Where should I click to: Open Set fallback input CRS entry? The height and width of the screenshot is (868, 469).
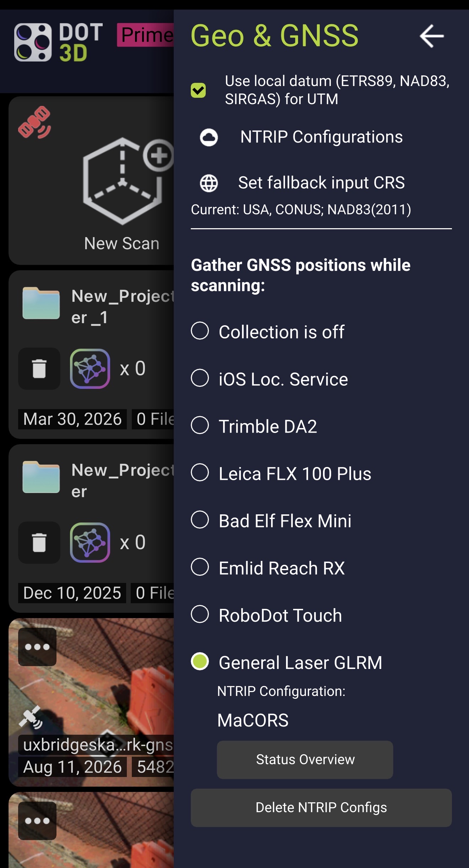click(321, 183)
